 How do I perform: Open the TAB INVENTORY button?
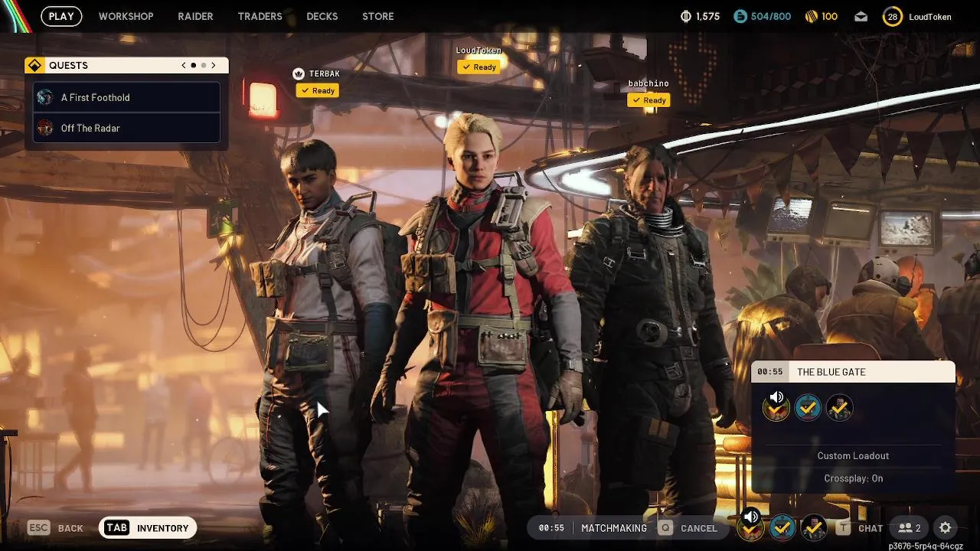[x=148, y=528]
